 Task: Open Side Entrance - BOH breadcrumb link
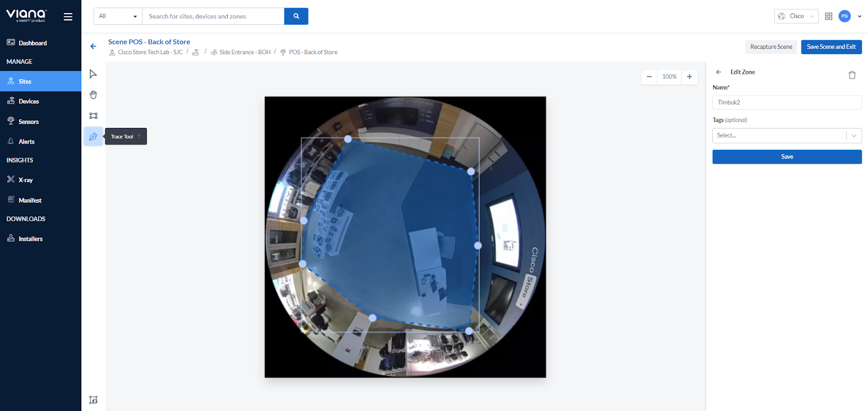click(245, 53)
